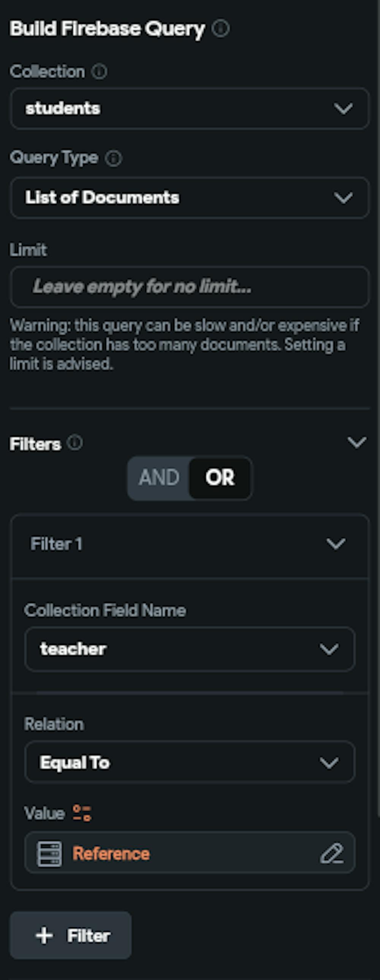Click the Filters info icon
The height and width of the screenshot is (980, 380).
point(74,442)
